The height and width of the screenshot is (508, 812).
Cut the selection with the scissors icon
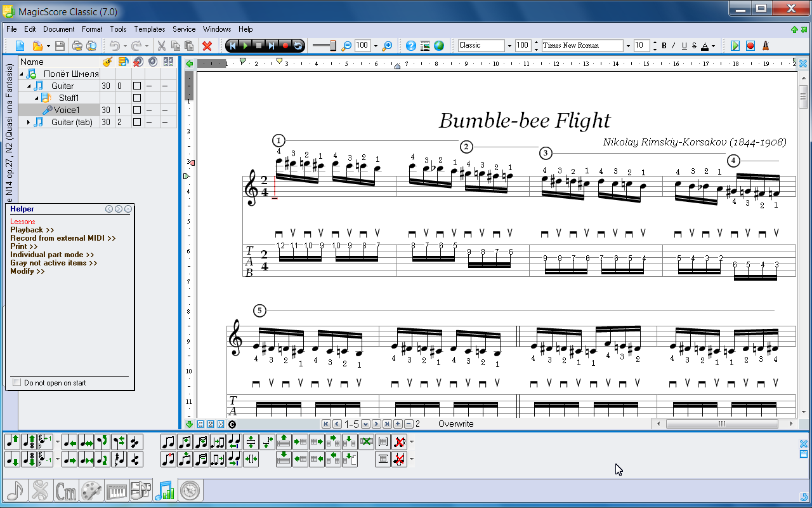click(x=161, y=46)
